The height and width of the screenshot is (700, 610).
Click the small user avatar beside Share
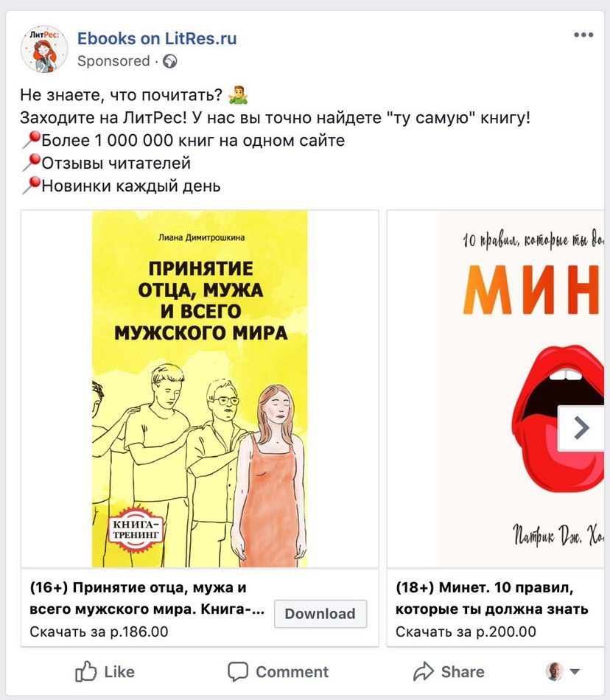pos(554,671)
